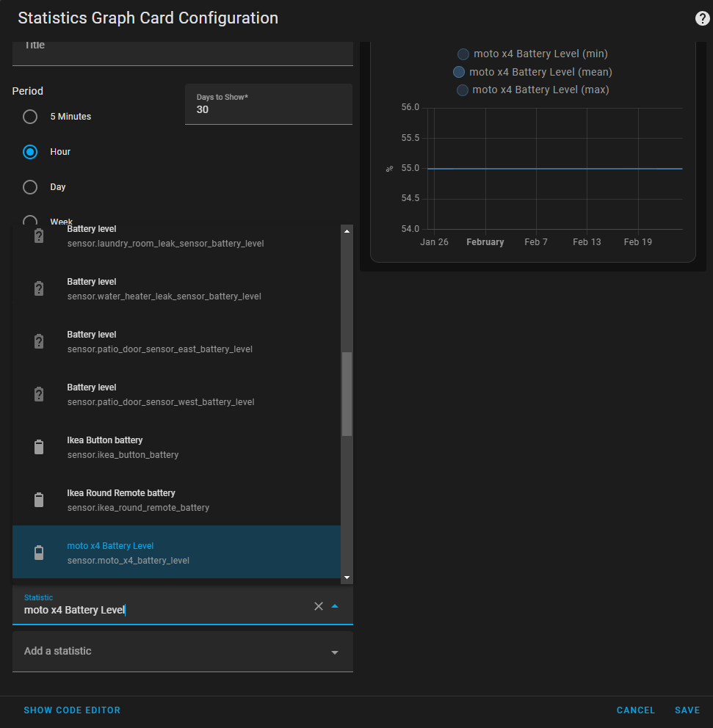
Task: Click battery icon for laundry room leak sensor
Action: (x=39, y=236)
